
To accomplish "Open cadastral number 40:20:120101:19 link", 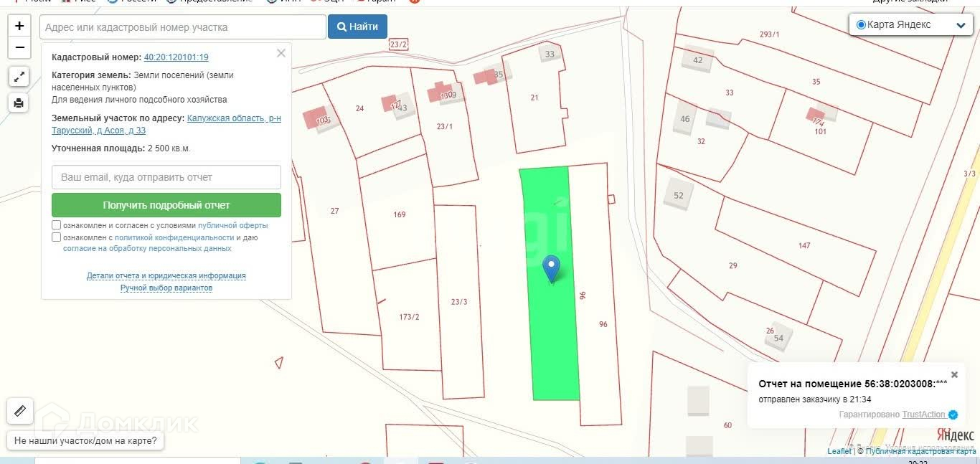I will tap(176, 57).
